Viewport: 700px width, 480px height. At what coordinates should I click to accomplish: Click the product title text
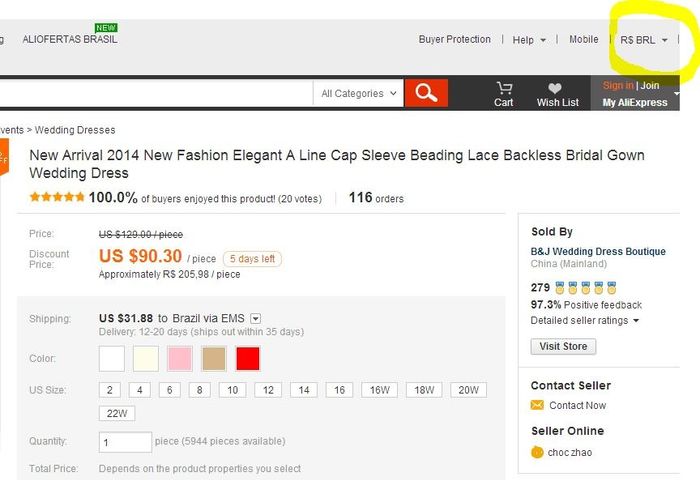click(x=337, y=164)
